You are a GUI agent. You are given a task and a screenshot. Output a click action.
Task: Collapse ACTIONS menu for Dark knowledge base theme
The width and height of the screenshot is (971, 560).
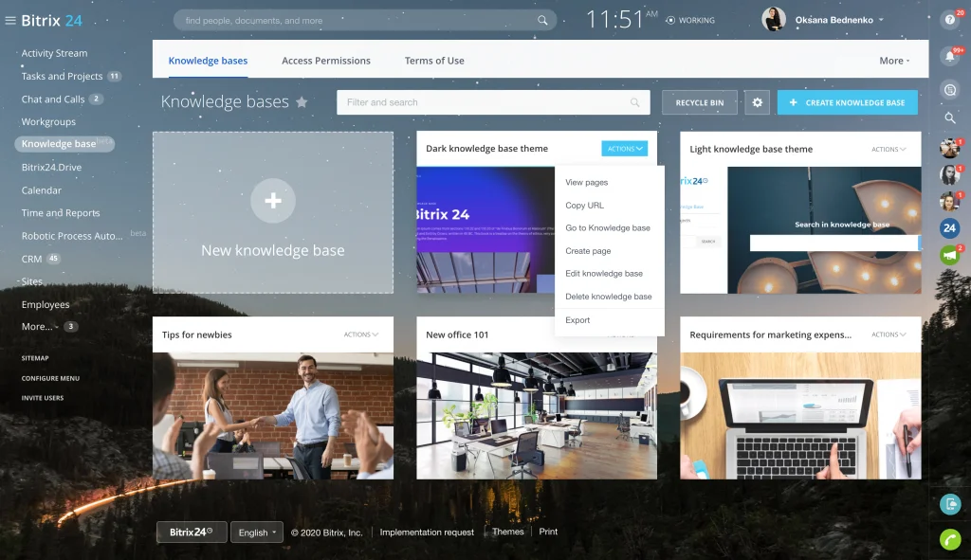[624, 149]
